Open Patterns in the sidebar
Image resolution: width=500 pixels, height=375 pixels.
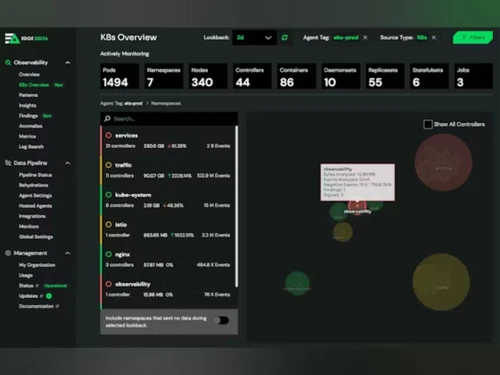point(28,95)
